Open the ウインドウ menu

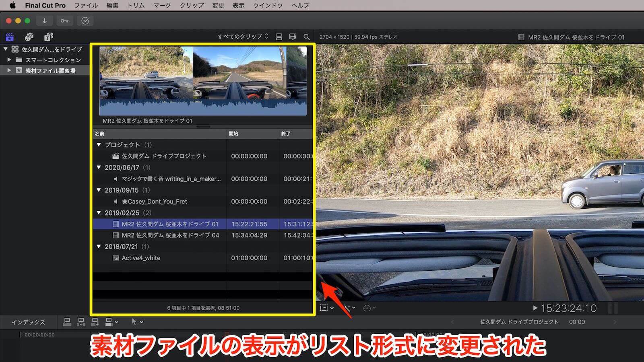[268, 5]
